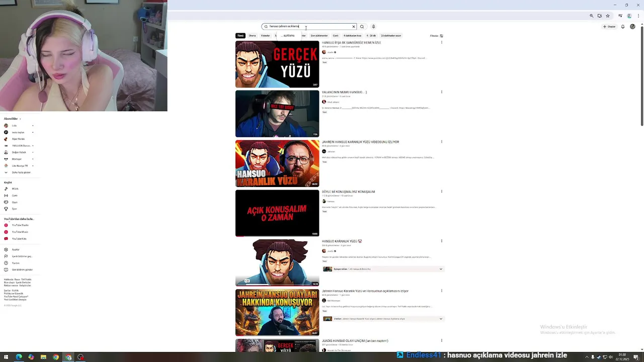The image size is (644, 362).
Task: Click the Oluştur create button
Action: (609, 27)
